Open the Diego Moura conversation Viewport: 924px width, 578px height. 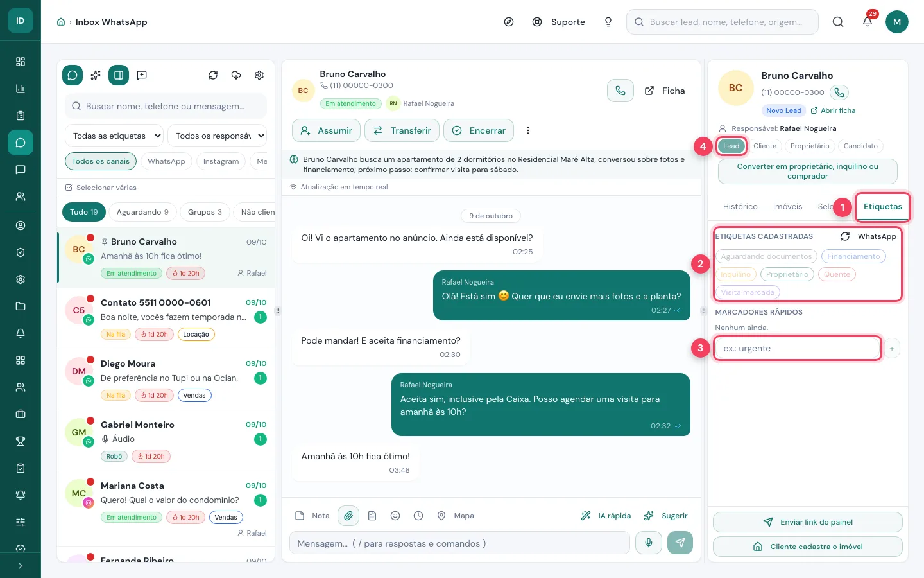pos(166,379)
